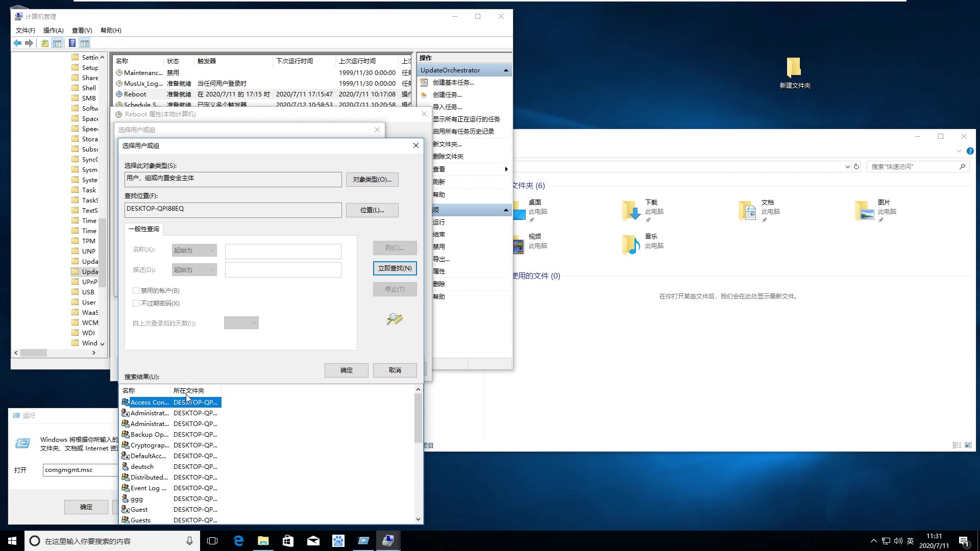Enable the 不过期密码 checkbox
The image size is (980, 551).
pyautogui.click(x=136, y=304)
